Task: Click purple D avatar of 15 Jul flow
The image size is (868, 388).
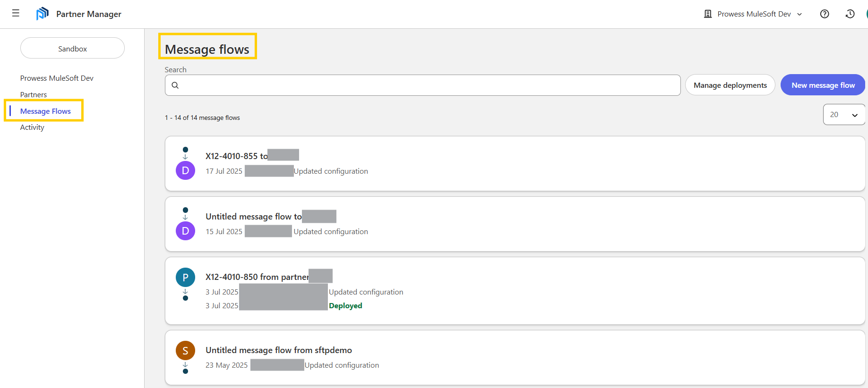Action: [185, 231]
